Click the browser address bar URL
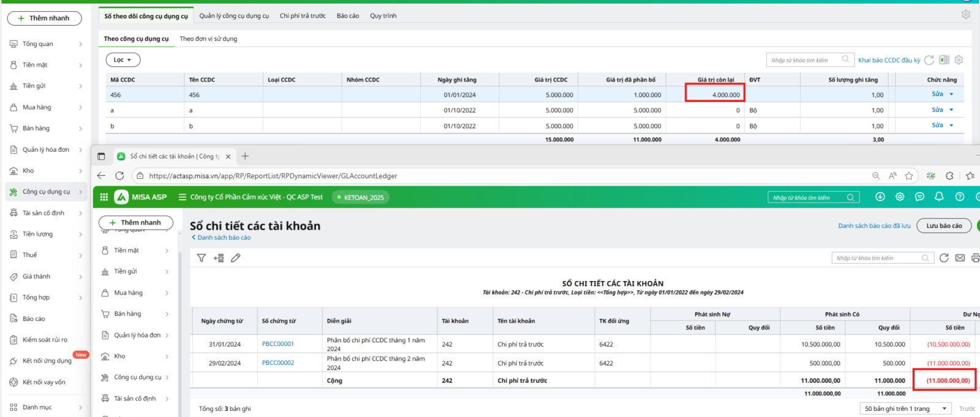The height and width of the screenshot is (417, 980). 273,176
